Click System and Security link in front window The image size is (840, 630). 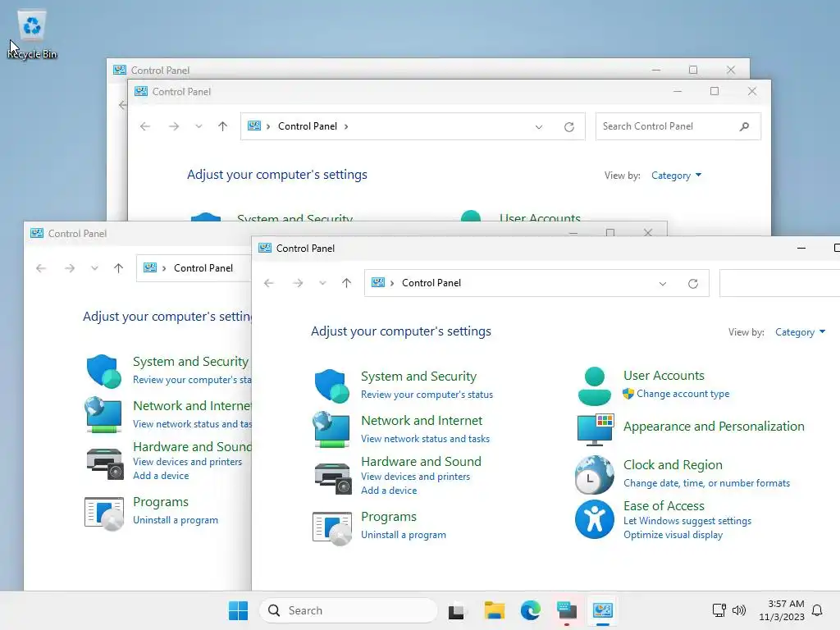418,376
